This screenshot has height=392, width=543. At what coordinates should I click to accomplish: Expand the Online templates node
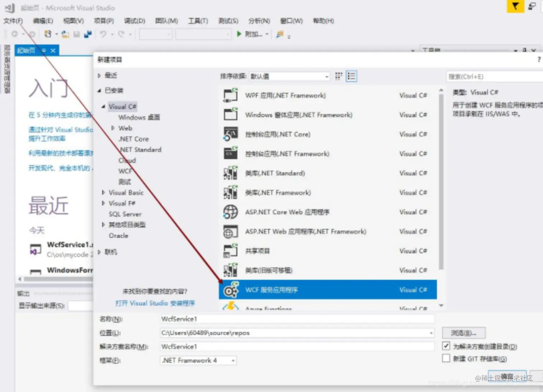coord(99,252)
